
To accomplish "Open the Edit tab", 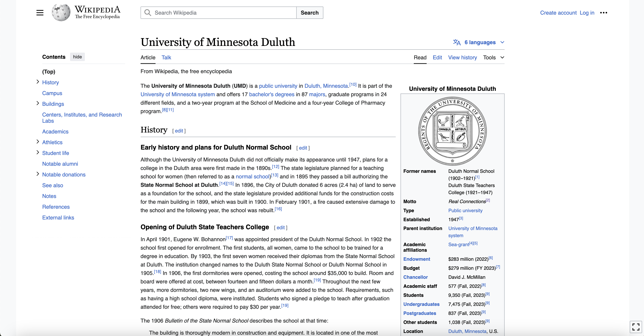I will click(437, 57).
